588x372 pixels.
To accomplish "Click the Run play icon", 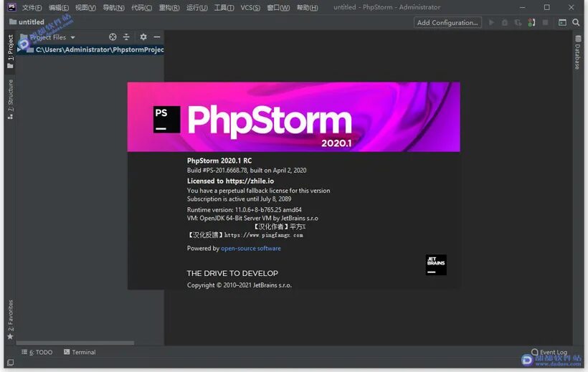I will (x=491, y=22).
